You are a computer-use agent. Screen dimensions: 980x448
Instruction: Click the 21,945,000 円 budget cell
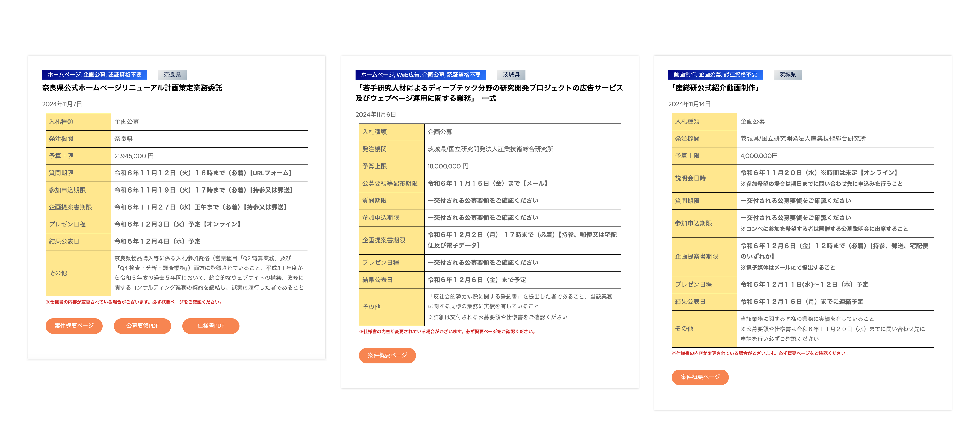134,156
